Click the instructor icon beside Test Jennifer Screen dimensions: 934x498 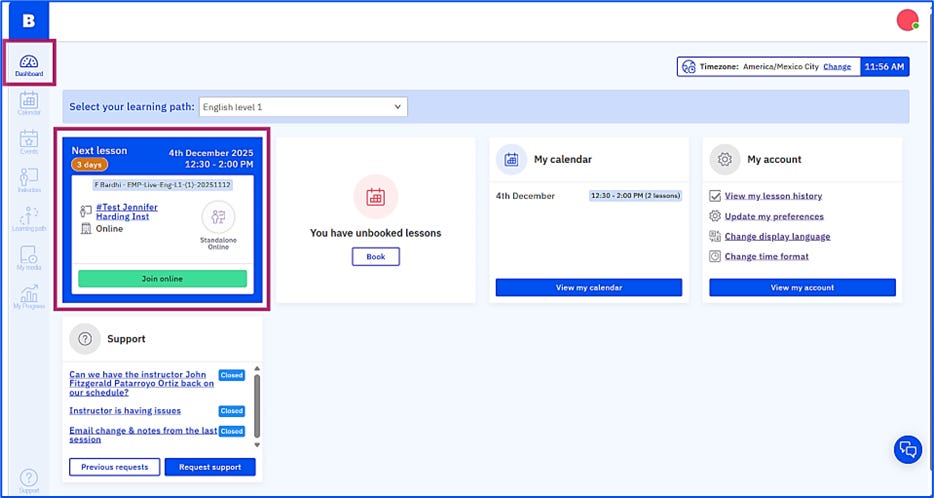(86, 211)
